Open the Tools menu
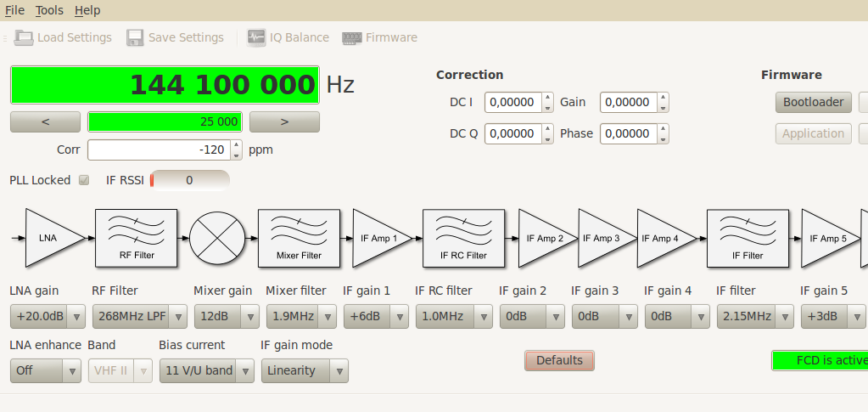 (49, 10)
